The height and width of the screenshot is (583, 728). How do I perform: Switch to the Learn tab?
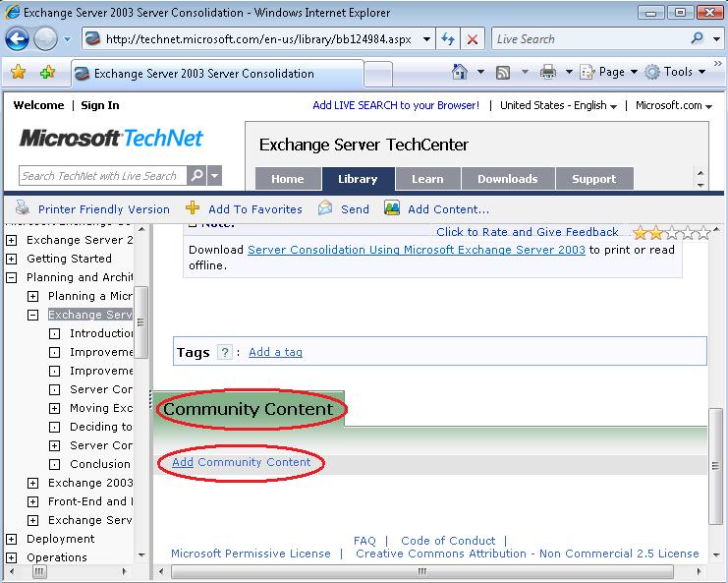click(x=427, y=179)
